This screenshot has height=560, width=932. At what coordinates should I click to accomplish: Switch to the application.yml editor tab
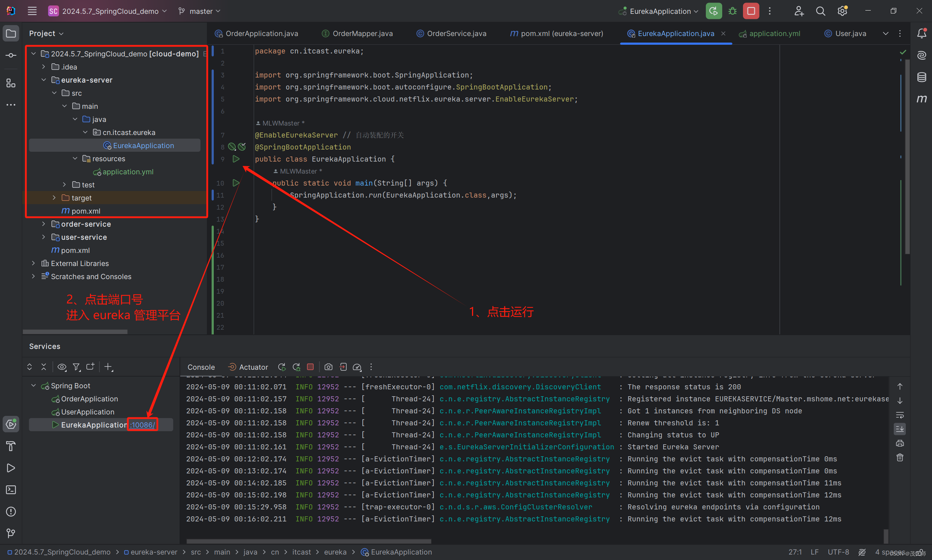774,33
